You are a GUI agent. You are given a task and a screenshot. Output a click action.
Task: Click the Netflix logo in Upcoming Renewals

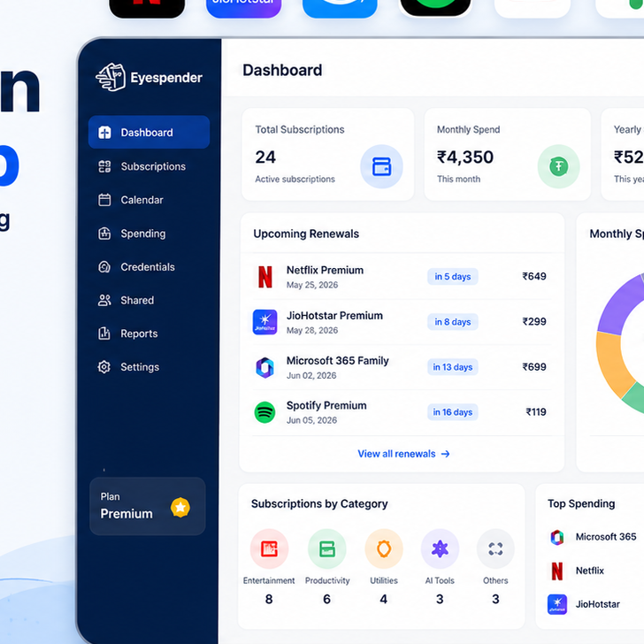(x=264, y=277)
